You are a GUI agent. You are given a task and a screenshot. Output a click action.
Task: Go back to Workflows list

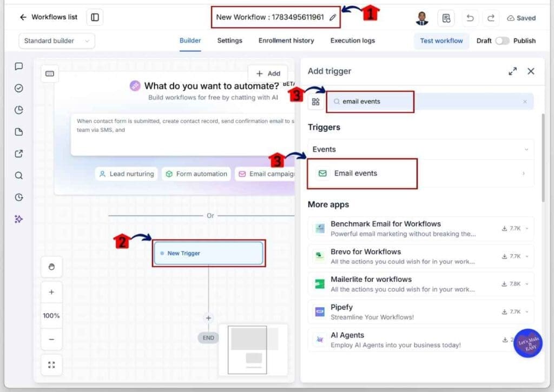[x=48, y=17]
